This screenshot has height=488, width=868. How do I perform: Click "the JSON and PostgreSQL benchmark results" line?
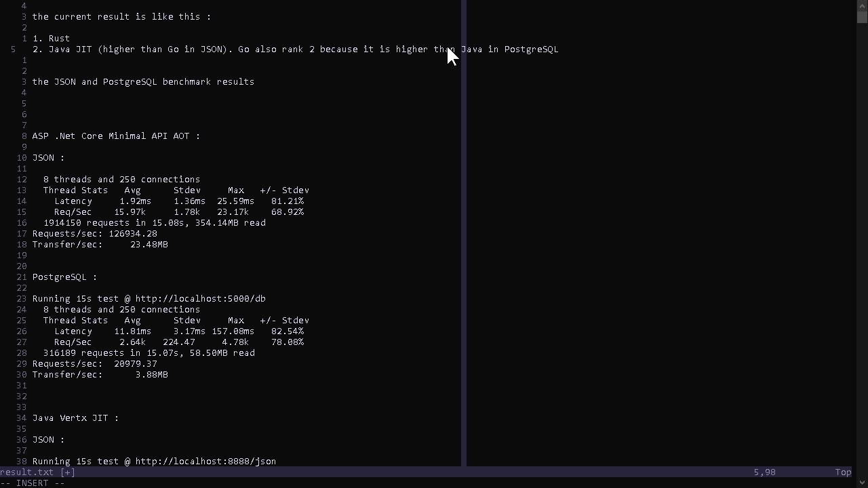click(x=143, y=82)
